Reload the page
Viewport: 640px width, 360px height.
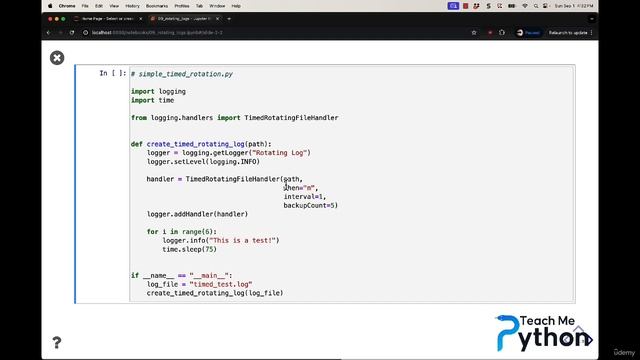[x=72, y=33]
